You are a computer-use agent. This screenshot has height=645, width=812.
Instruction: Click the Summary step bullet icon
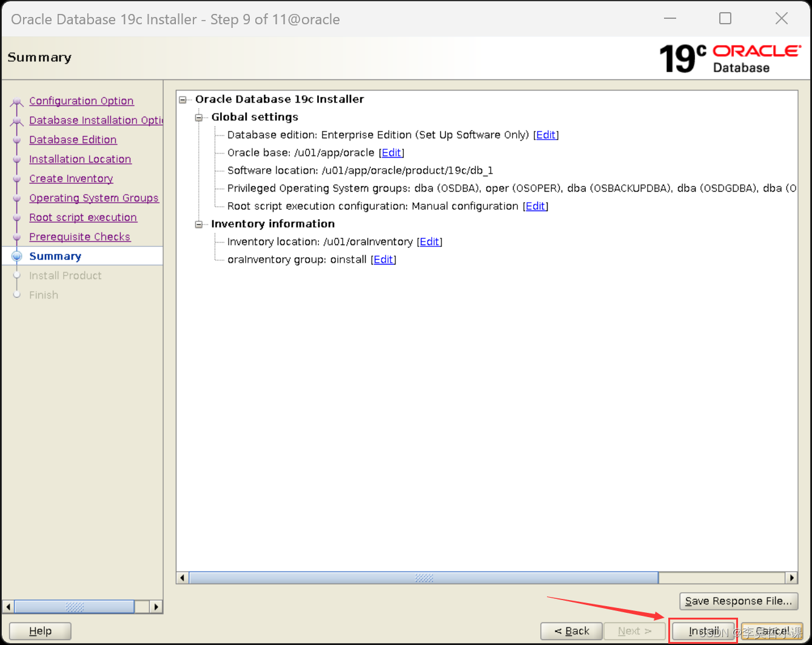tap(17, 256)
